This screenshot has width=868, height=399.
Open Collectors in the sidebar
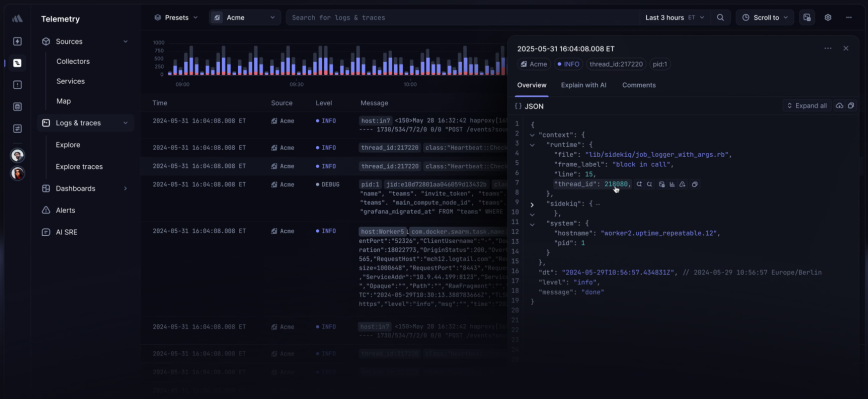(73, 61)
